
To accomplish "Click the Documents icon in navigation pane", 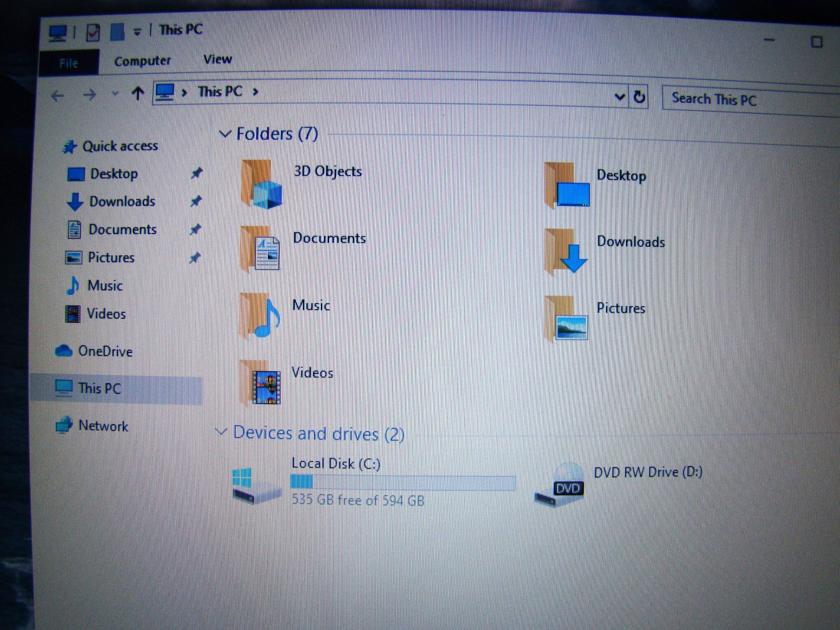I will (75, 230).
